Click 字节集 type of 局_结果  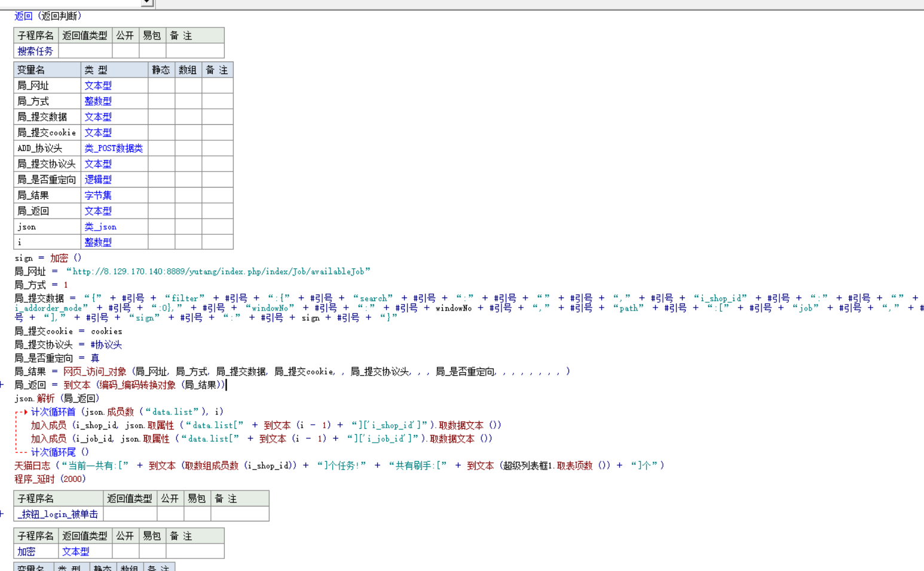point(98,195)
